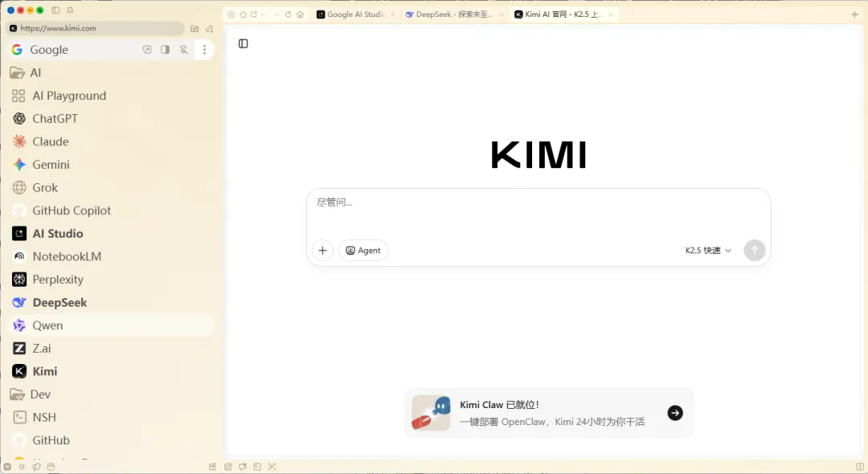Screen dimensions: 868x474
Task: Open a new tab with the plus button
Action: (854, 14)
